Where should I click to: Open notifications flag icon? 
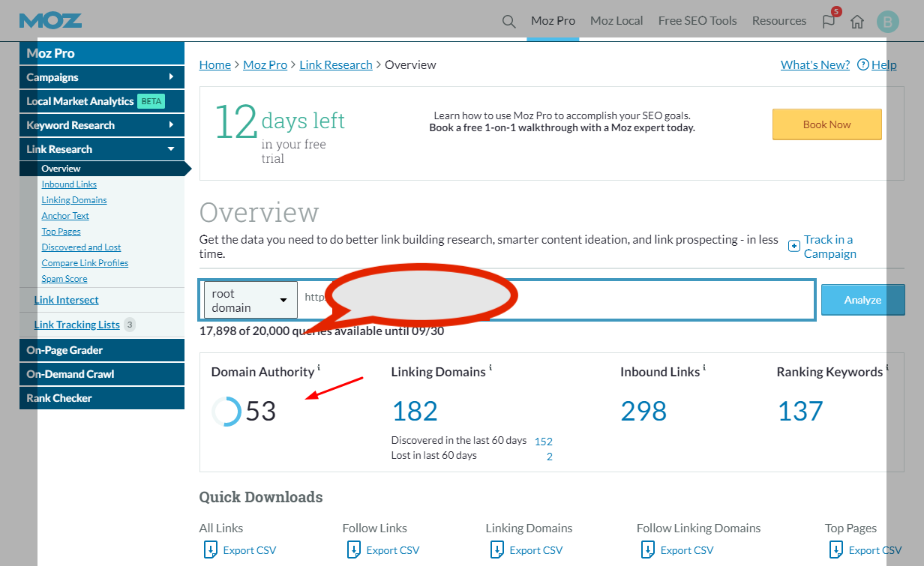(x=829, y=21)
